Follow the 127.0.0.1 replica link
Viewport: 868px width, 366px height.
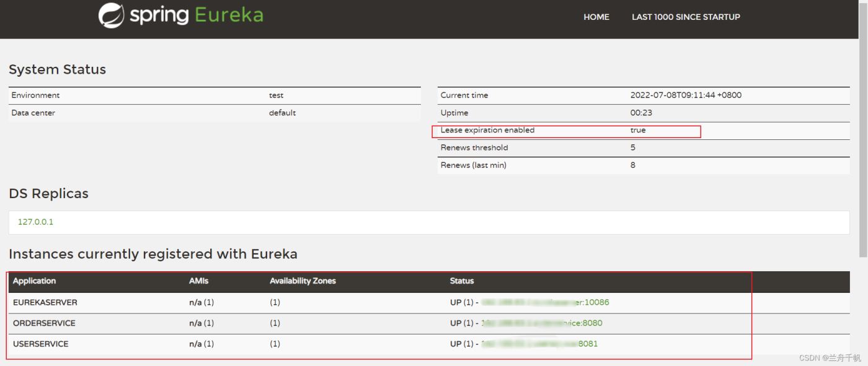coord(35,222)
